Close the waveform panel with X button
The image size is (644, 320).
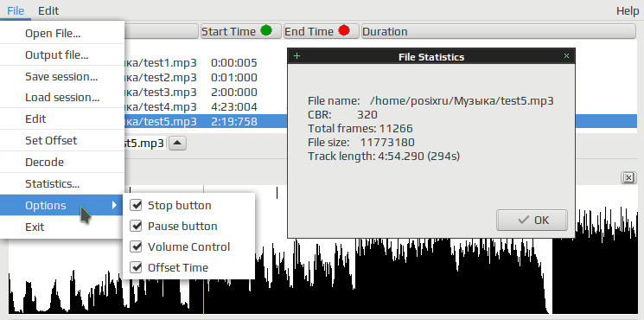pos(628,177)
